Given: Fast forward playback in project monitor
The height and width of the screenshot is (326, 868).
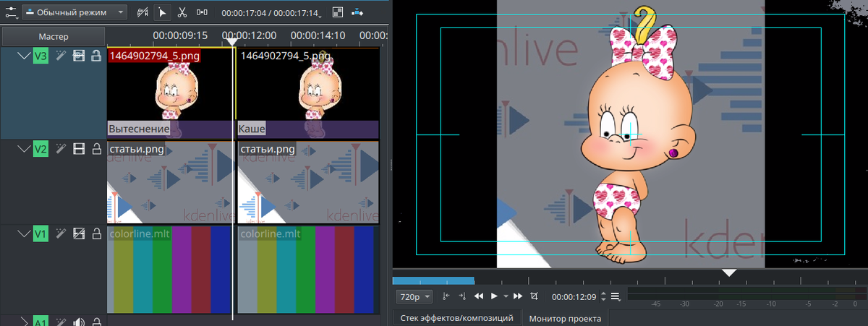Looking at the screenshot, I should pyautogui.click(x=518, y=296).
